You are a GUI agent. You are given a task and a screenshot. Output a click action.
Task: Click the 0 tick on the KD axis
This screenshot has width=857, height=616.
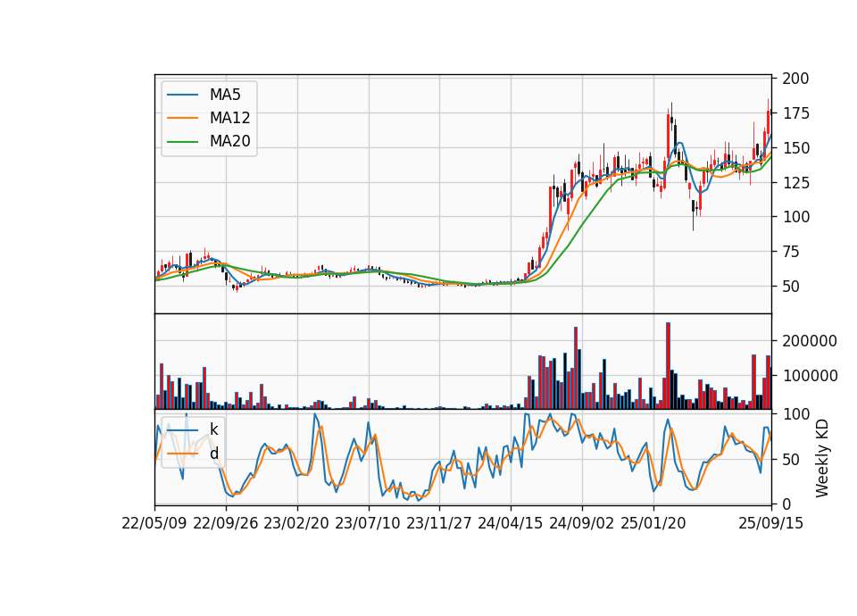click(x=786, y=504)
